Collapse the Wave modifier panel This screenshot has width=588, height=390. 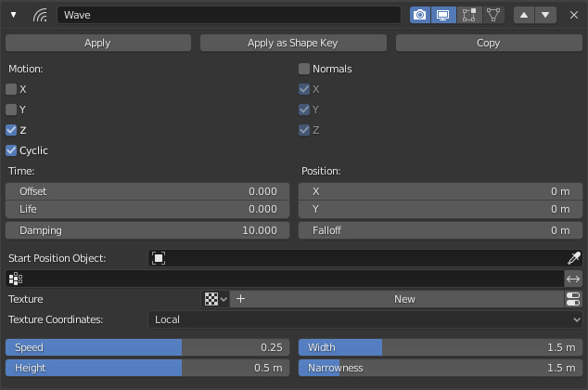(14, 15)
